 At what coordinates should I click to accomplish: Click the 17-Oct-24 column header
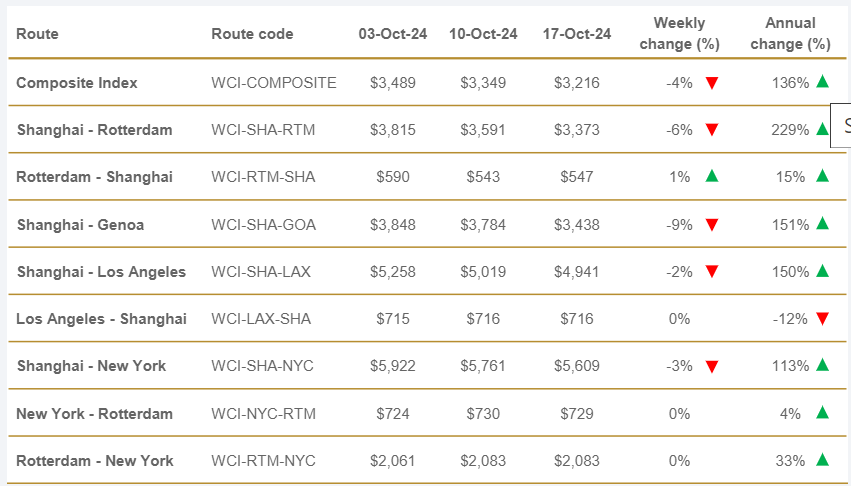pyautogui.click(x=577, y=34)
